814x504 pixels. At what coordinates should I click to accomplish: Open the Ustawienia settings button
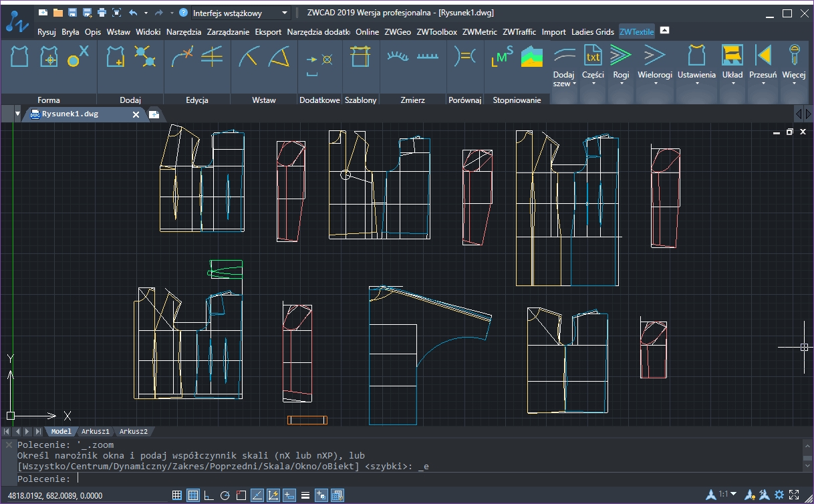pos(696,55)
